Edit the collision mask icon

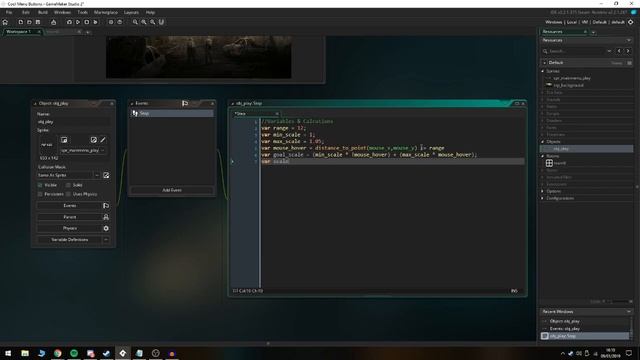pos(106,175)
